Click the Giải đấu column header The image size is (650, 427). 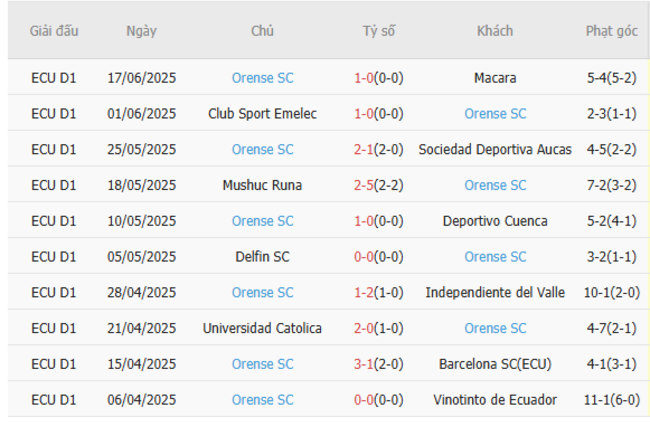click(54, 31)
